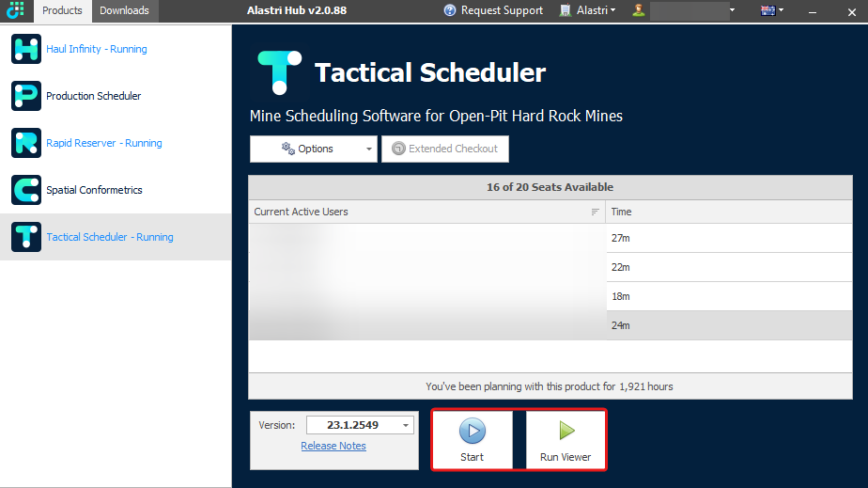Open the Release Notes link

point(333,446)
